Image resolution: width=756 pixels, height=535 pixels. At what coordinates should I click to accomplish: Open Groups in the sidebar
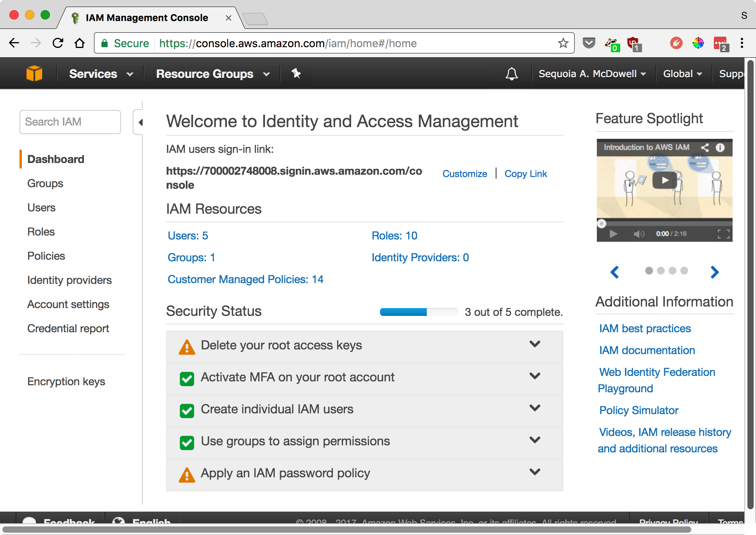45,183
